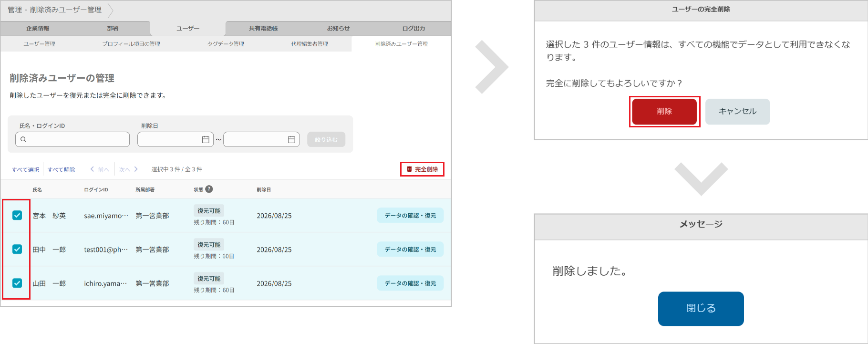
Task: Click the name 田中 一郎
Action: pos(49,250)
